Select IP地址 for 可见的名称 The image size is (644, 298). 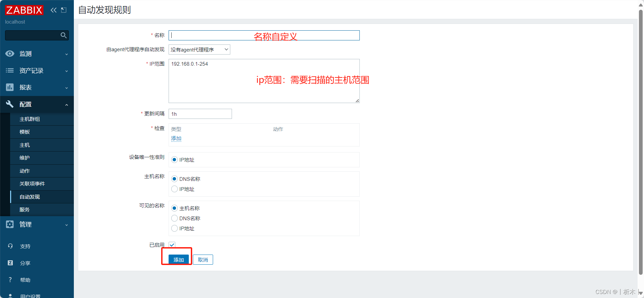(x=174, y=228)
